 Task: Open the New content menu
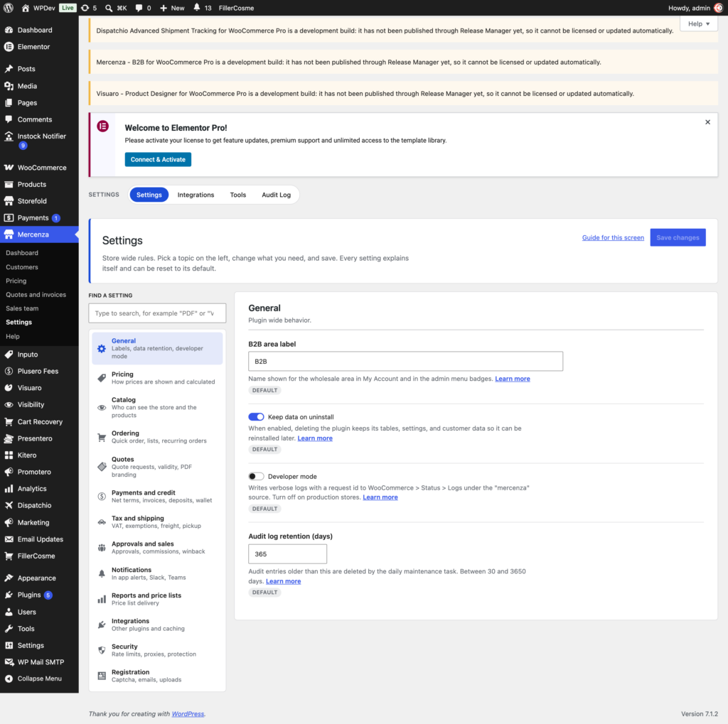(x=172, y=8)
